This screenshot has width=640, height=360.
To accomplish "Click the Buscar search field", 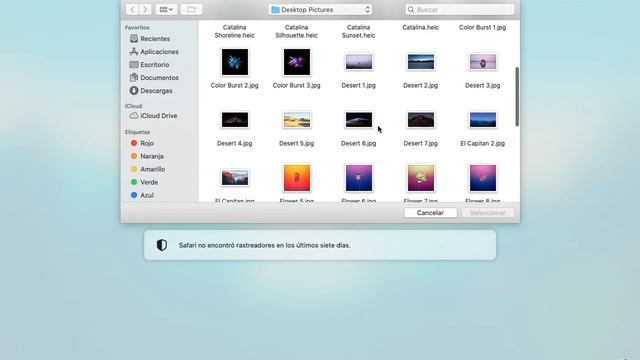I will [460, 9].
